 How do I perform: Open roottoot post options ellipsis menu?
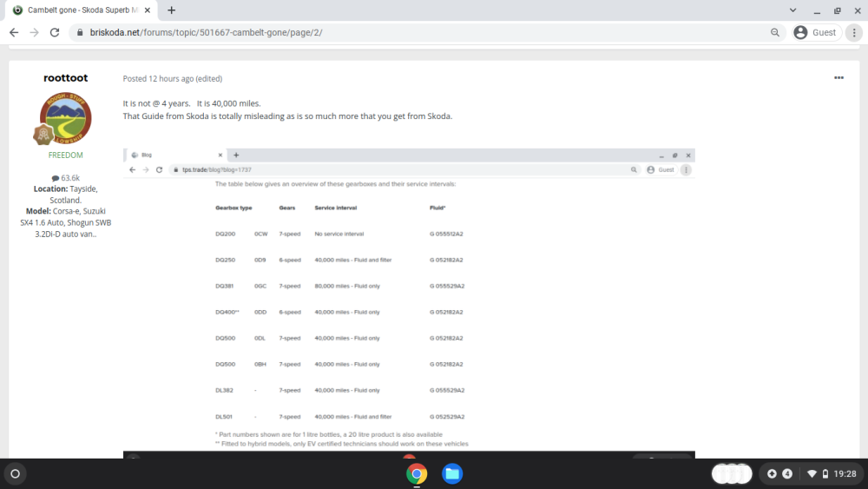838,77
